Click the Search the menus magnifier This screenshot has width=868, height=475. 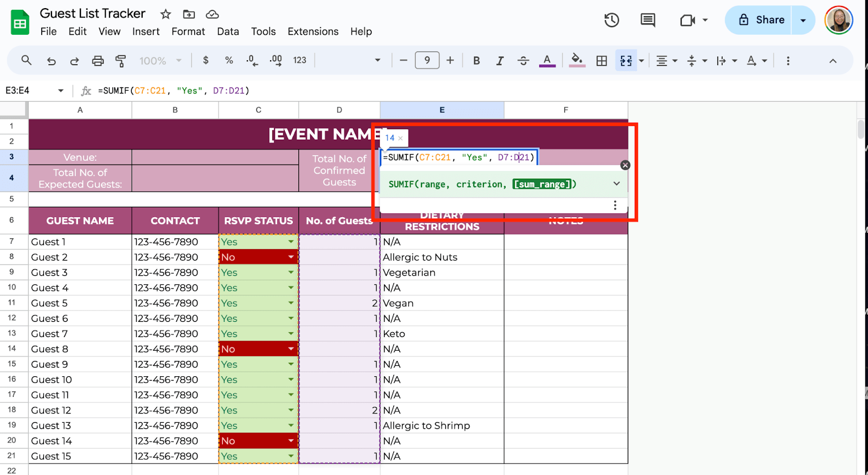click(x=26, y=60)
